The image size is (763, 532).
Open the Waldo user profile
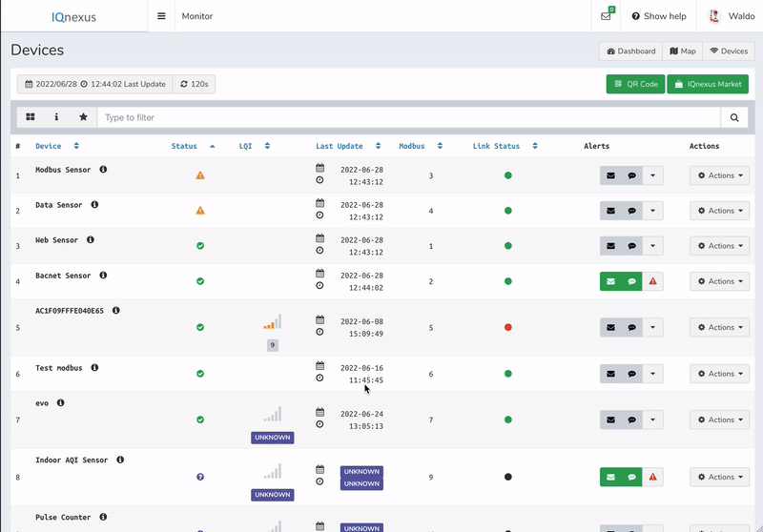[731, 16]
